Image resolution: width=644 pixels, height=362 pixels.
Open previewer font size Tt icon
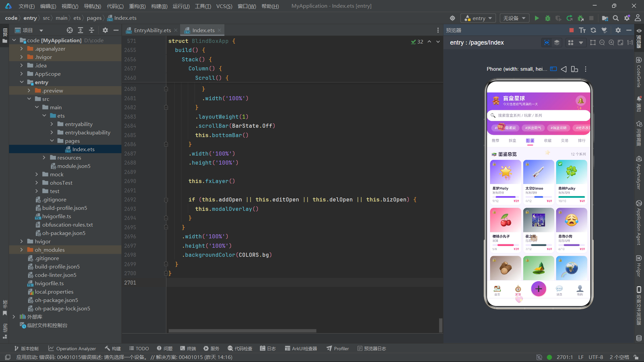click(x=582, y=30)
